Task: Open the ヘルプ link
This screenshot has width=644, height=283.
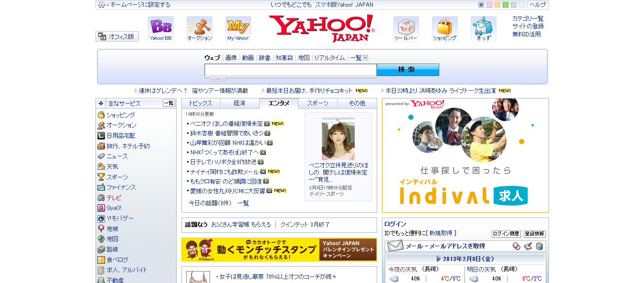Action: [538, 5]
